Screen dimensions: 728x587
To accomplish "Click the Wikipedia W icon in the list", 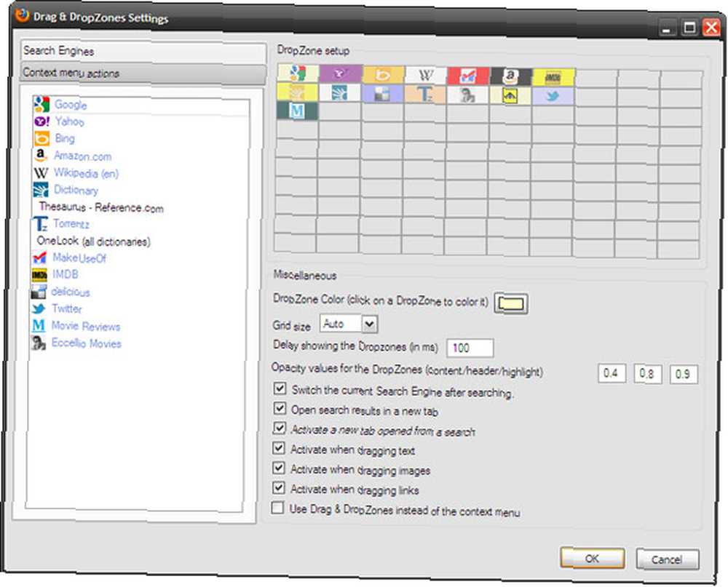I will point(40,173).
